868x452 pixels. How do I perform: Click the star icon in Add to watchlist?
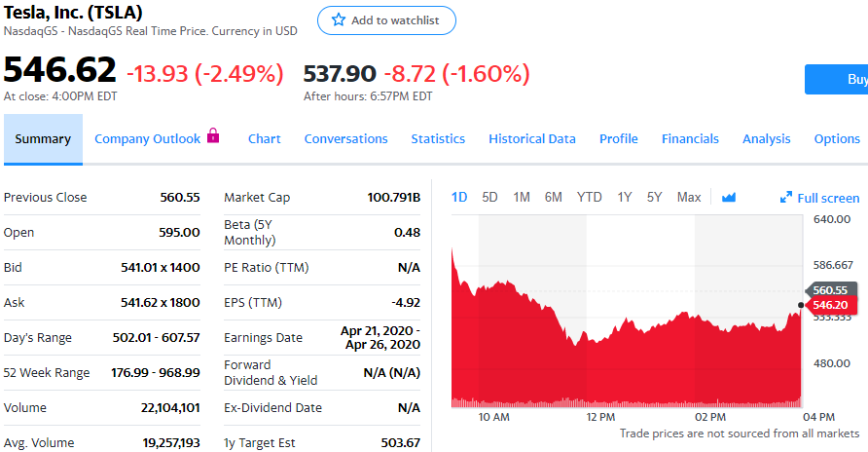tap(339, 20)
